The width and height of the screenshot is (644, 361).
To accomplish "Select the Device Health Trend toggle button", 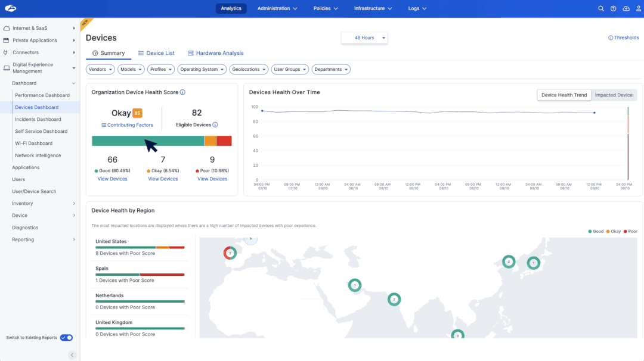I will pyautogui.click(x=564, y=95).
